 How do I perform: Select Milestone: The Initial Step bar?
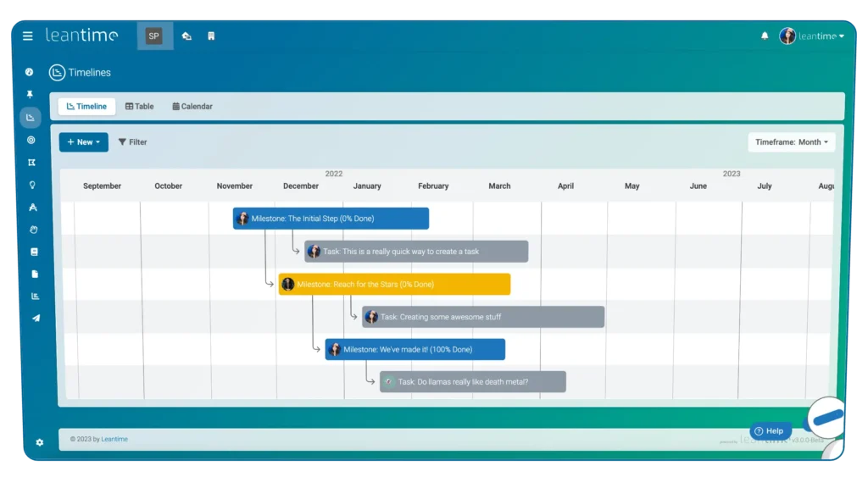(331, 219)
